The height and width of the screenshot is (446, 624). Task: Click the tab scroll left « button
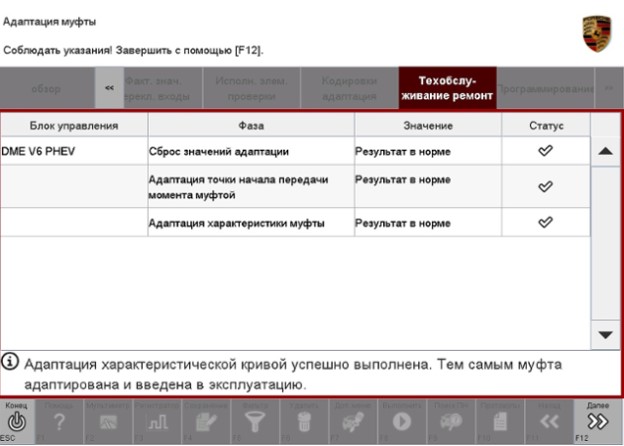(108, 88)
